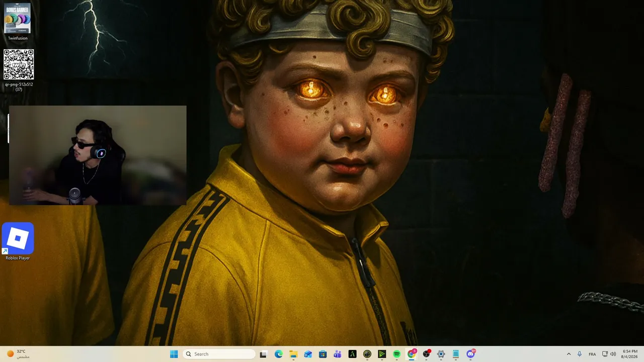The height and width of the screenshot is (362, 644).
Task: Open the black app with green triangle icon
Action: pos(382,354)
